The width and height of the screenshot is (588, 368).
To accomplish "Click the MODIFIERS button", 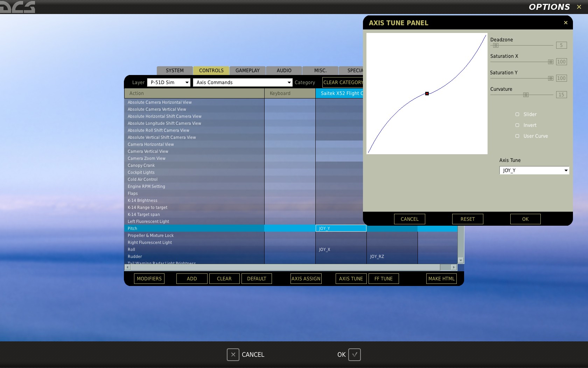I will point(149,279).
